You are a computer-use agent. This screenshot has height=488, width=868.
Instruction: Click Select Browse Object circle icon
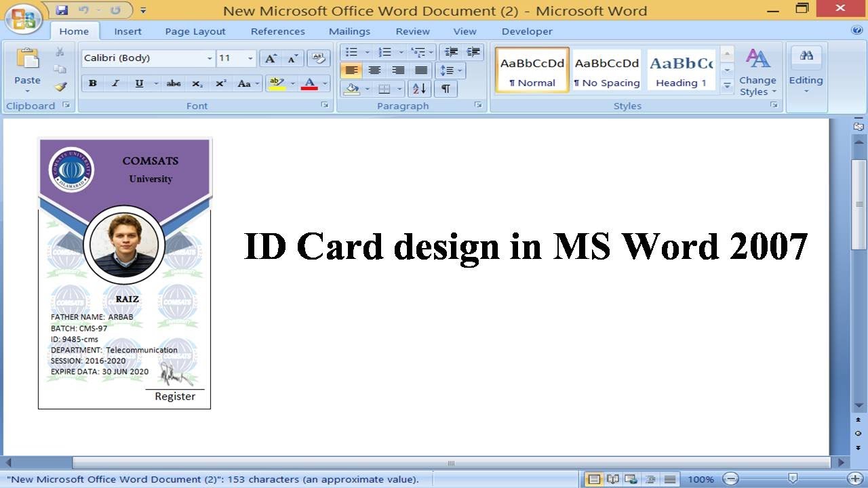point(859,434)
